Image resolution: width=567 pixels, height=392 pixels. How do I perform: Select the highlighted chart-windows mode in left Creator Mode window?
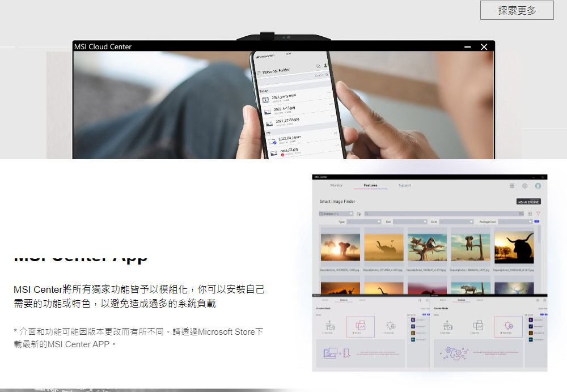coord(361,327)
